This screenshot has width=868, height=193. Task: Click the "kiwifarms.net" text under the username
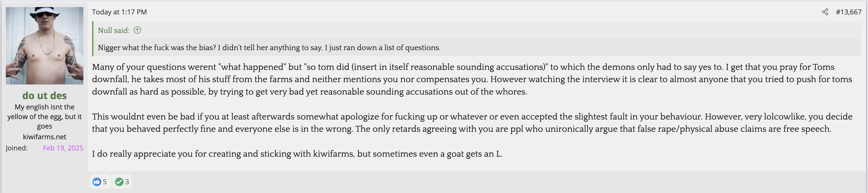(44, 137)
